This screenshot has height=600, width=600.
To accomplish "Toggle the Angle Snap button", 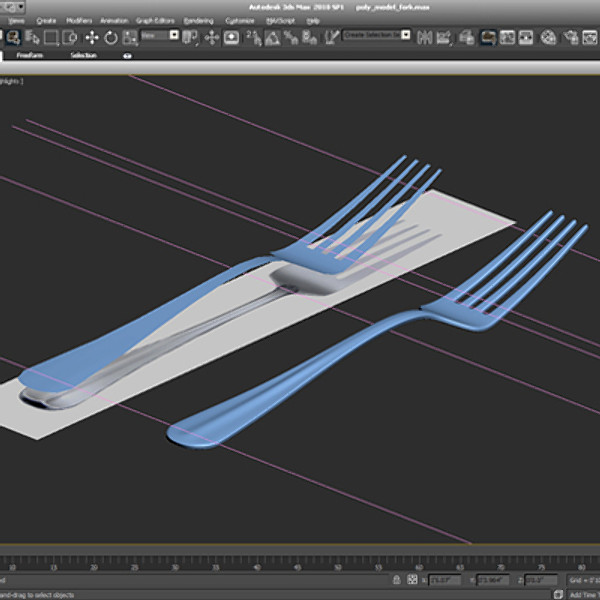I will [271, 37].
